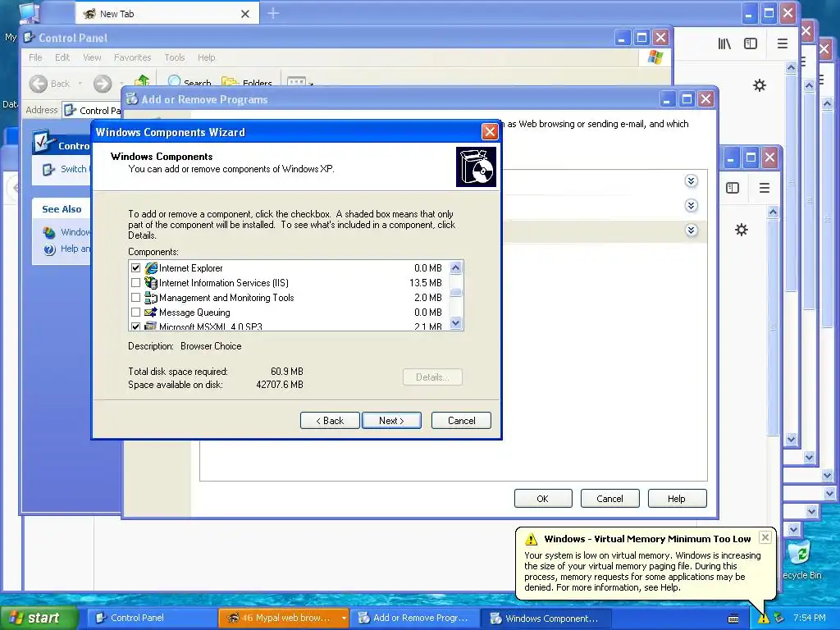Open the File menu in Control Panel
Viewport: 840px width, 630px height.
coord(35,57)
